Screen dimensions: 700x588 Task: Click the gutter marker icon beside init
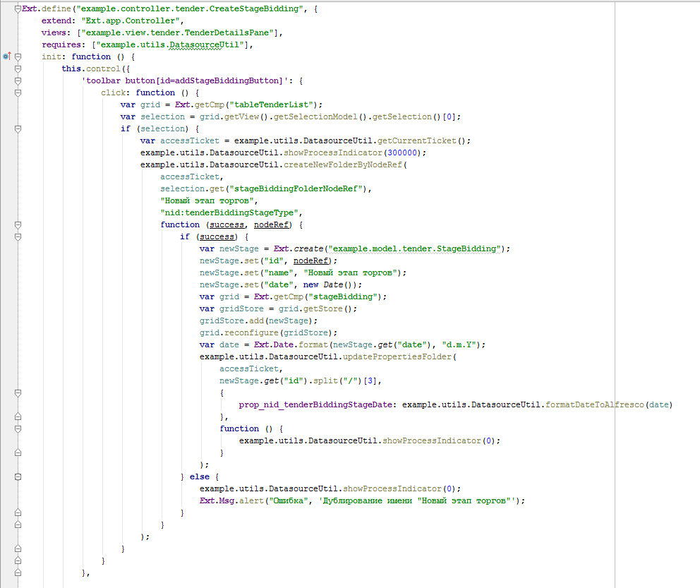click(x=6, y=56)
